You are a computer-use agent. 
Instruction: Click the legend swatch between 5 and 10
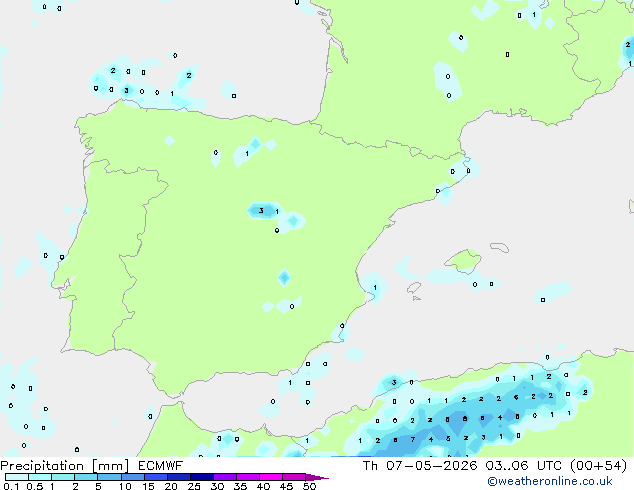point(109,477)
